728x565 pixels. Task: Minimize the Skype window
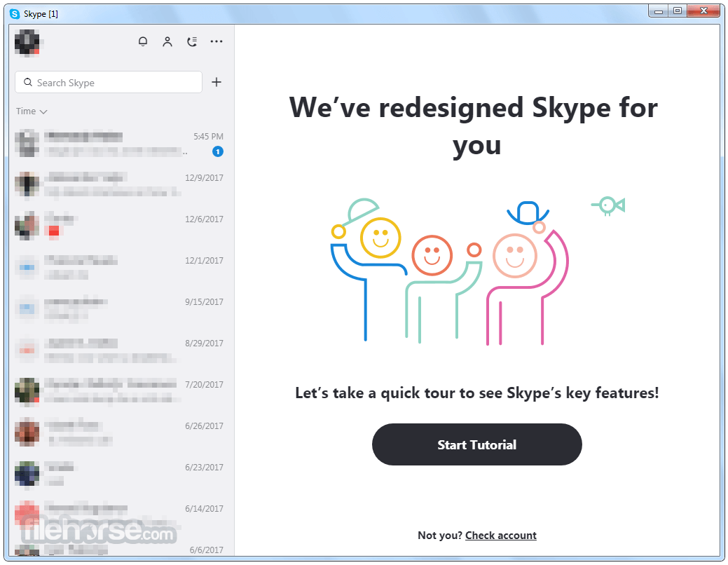659,11
